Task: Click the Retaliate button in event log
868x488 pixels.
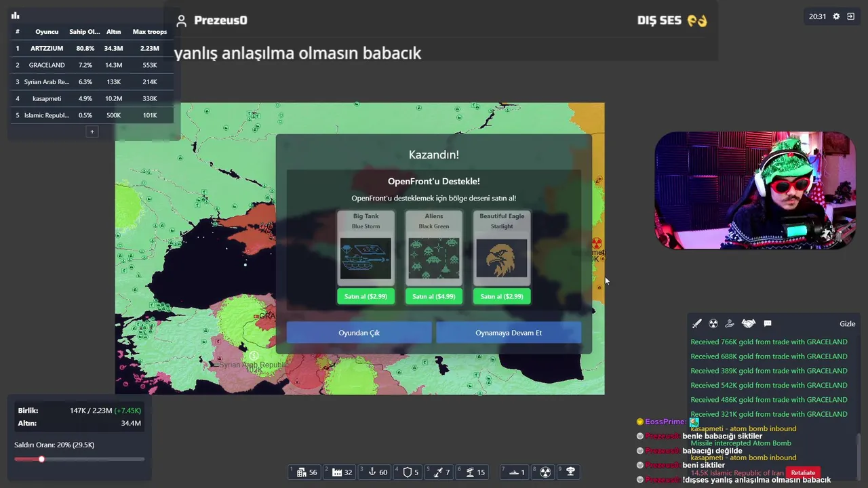Action: 803,473
